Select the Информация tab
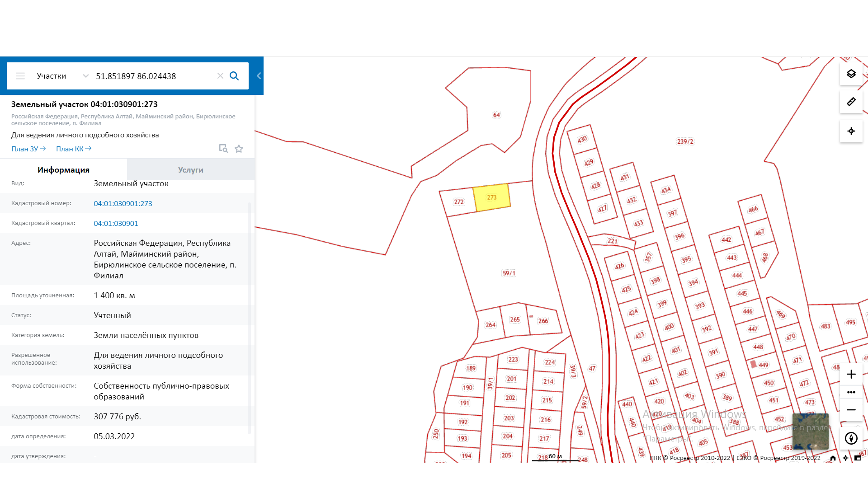 click(63, 170)
